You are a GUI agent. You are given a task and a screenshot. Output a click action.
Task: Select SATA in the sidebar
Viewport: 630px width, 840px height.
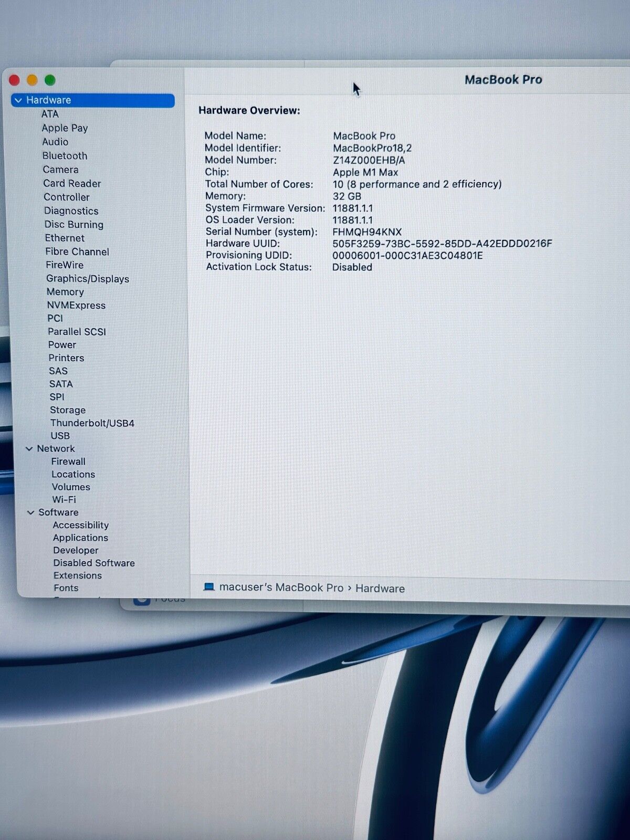coord(61,384)
